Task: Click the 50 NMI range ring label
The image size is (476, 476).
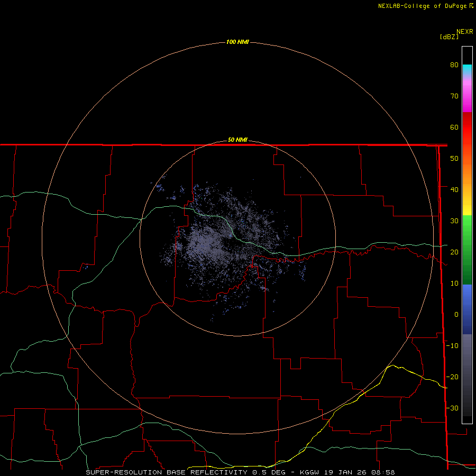Action: pos(237,140)
